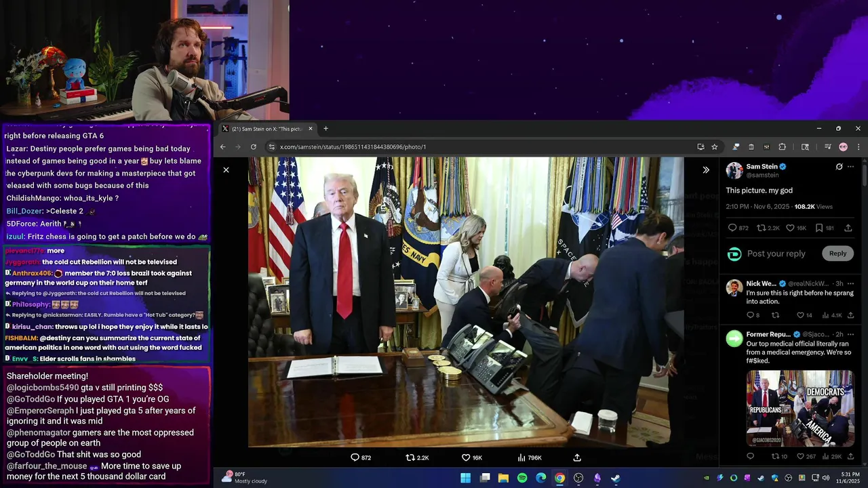Image resolution: width=868 pixels, height=488 pixels.
Task: Click the Reply button
Action: tap(837, 253)
